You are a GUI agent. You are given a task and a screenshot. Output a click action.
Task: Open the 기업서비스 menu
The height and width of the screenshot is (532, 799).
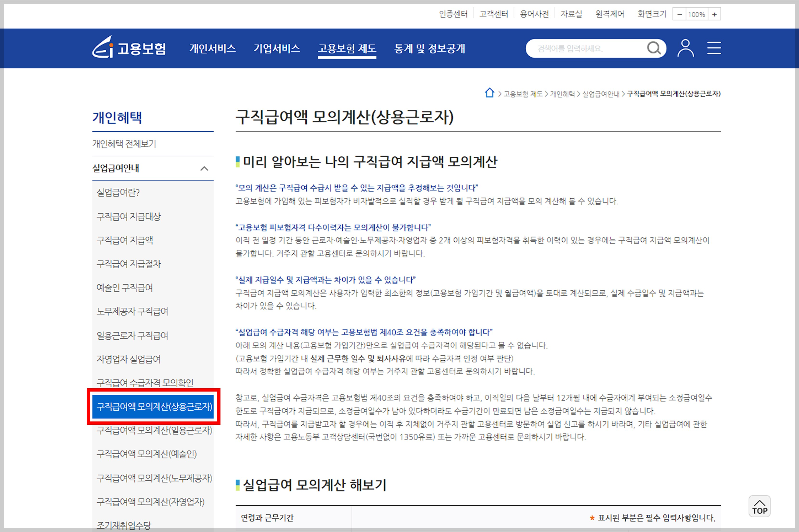click(277, 48)
